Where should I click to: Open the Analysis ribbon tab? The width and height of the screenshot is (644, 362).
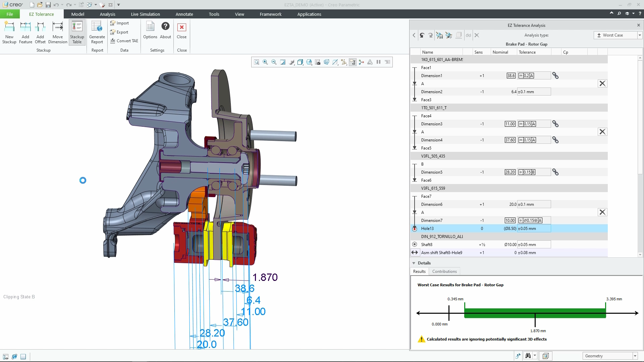click(108, 14)
